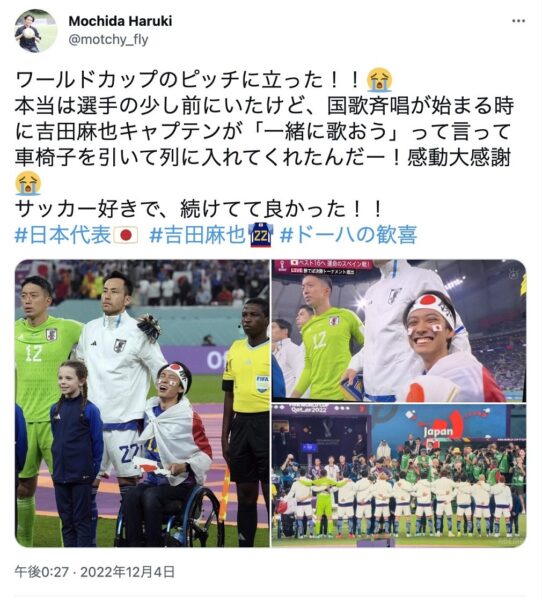This screenshot has width=542, height=600.
Task: Click the 午後0:27 timestamp
Action: click(x=42, y=572)
